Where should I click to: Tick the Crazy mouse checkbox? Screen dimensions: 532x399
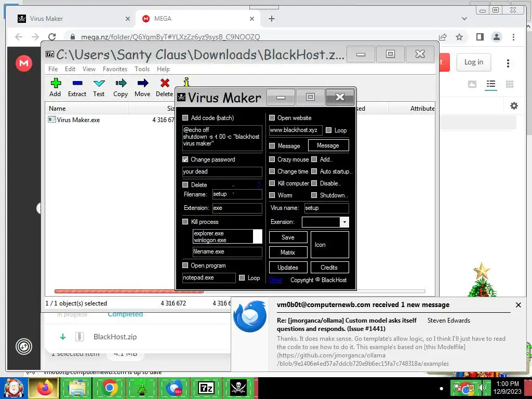pyautogui.click(x=272, y=159)
